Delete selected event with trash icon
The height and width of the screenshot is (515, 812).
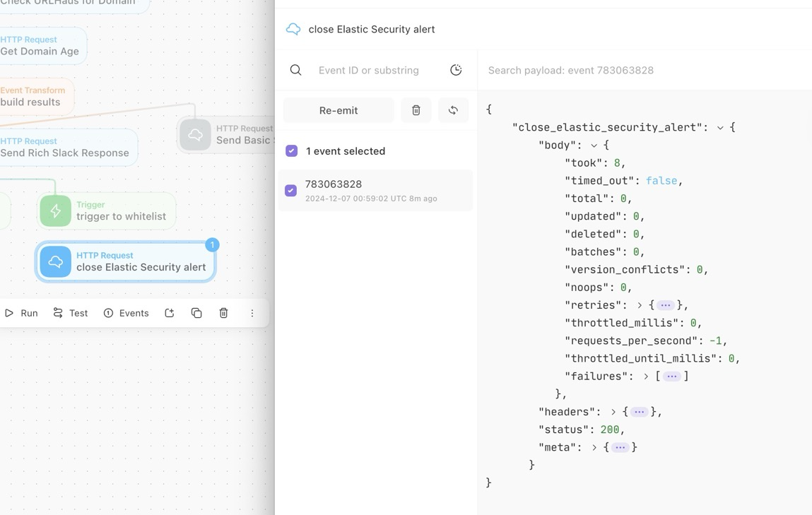(416, 110)
